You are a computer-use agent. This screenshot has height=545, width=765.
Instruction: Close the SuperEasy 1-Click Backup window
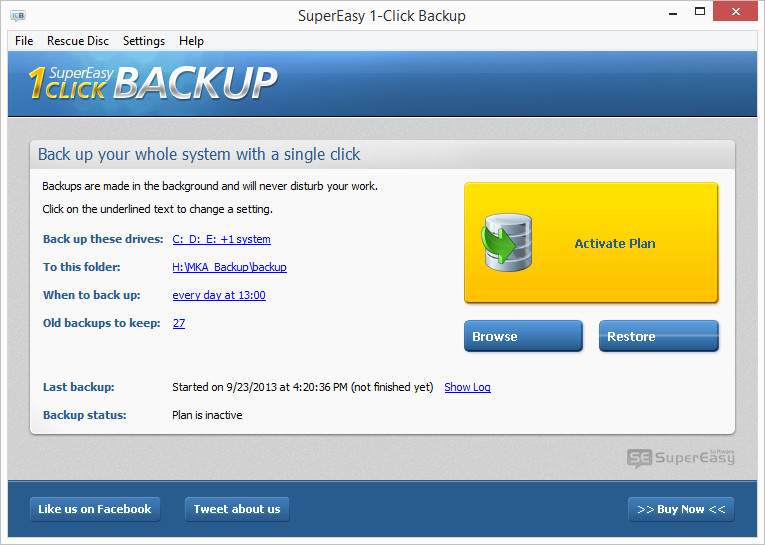[735, 11]
